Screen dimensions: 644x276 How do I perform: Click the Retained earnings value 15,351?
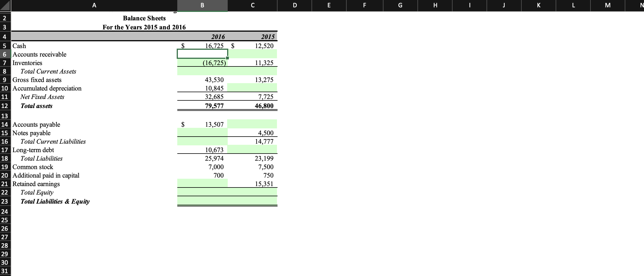[253, 184]
